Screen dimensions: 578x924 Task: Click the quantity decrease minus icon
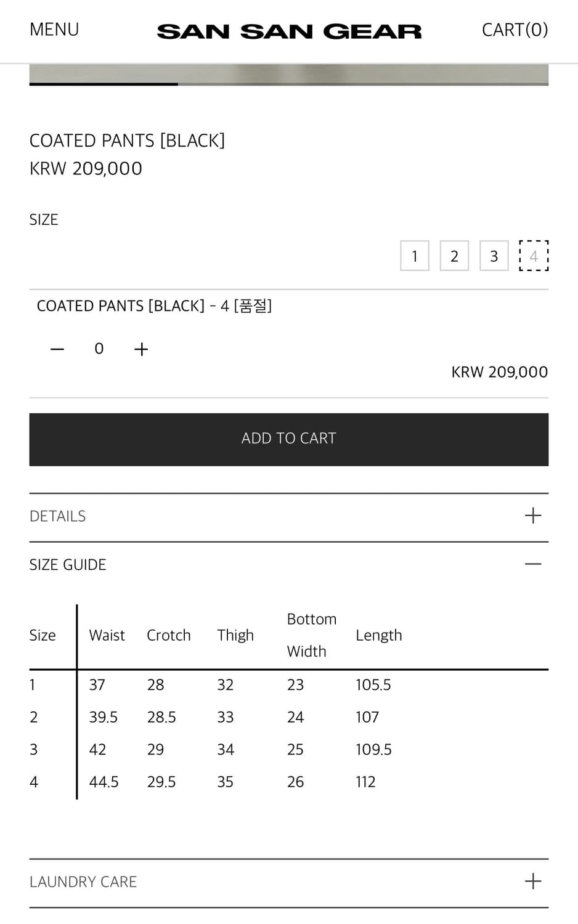pyautogui.click(x=57, y=349)
